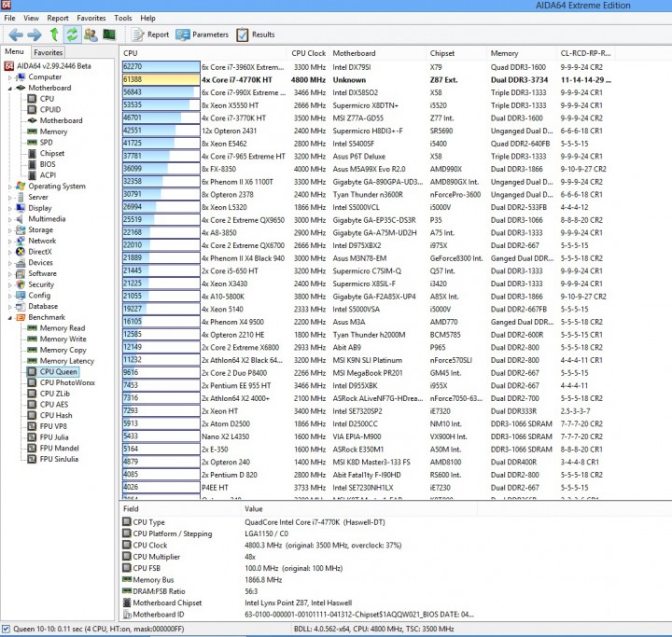Select the 62270 score bar row

click(161, 67)
